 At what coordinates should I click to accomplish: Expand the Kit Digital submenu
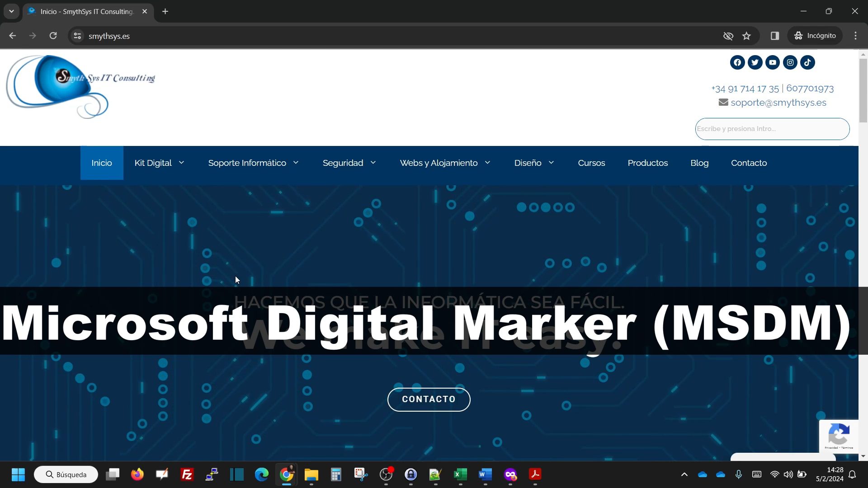[181, 163]
